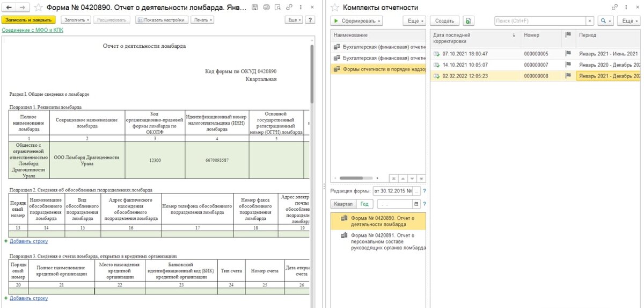Open the Печать dropdown
Screen dimensions: 644x308
(x=203, y=20)
